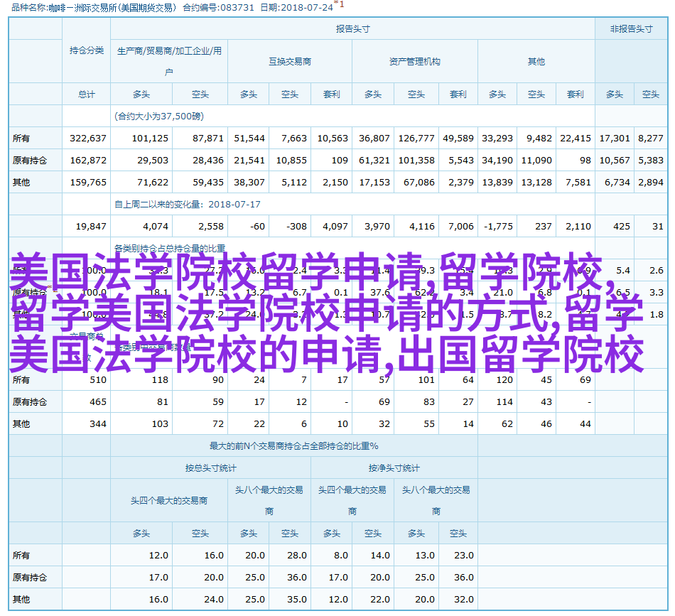The image size is (675, 616).
Task: Click the 报告头寸 header cell
Action: [x=352, y=29]
